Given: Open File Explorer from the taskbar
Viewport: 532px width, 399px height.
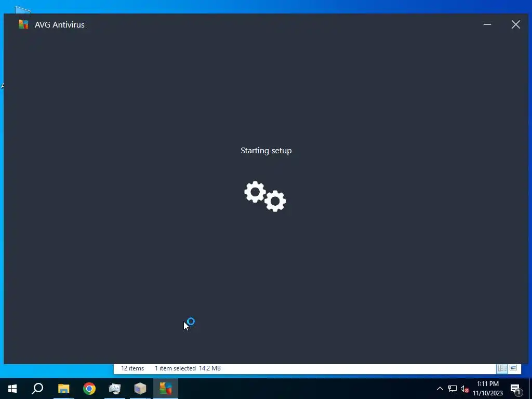Looking at the screenshot, I should [x=63, y=389].
